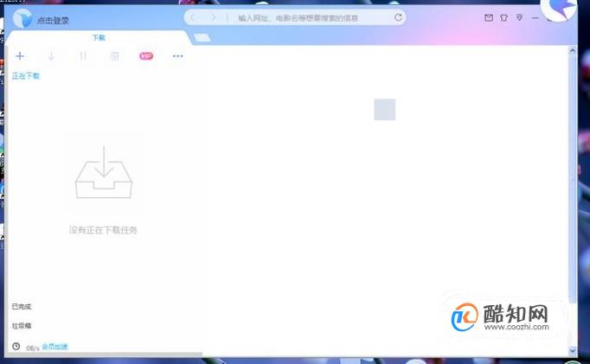Click the pink VIP badge
Viewport: 590px width, 364px height.
pos(146,56)
